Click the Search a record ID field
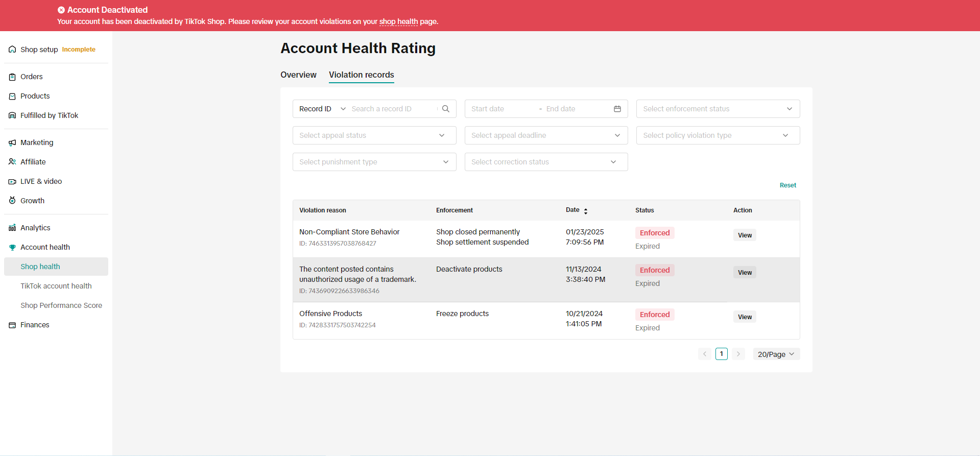 (392, 109)
